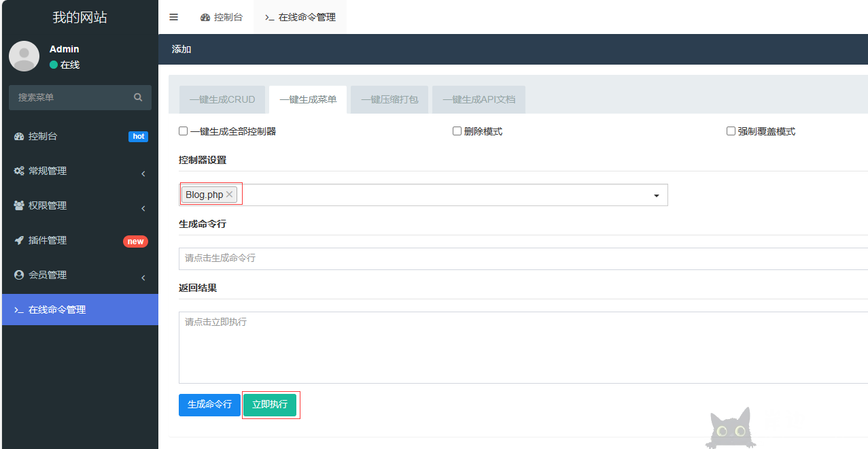Select the rocket icon for 插件管理
This screenshot has width=868, height=449.
(x=19, y=240)
